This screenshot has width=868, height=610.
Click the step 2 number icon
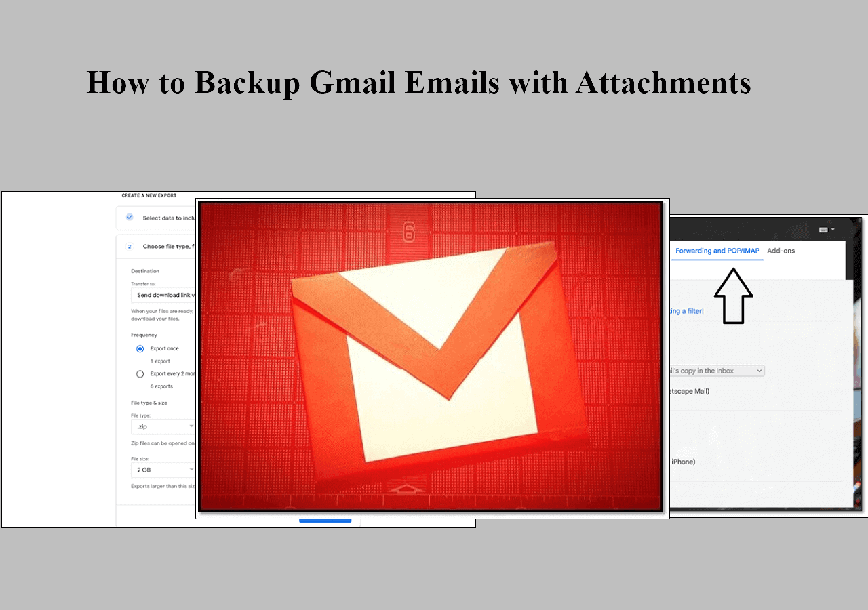click(x=130, y=247)
